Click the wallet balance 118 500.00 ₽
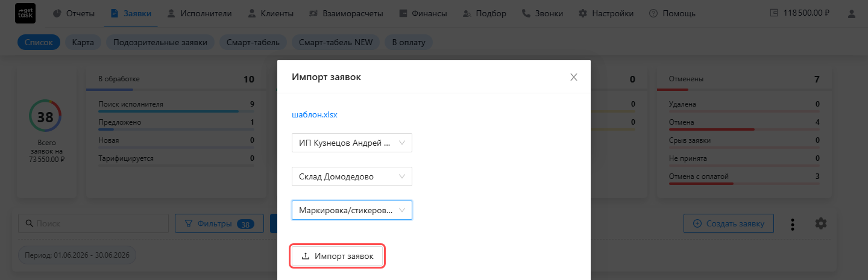This screenshot has height=280, width=868. click(801, 13)
